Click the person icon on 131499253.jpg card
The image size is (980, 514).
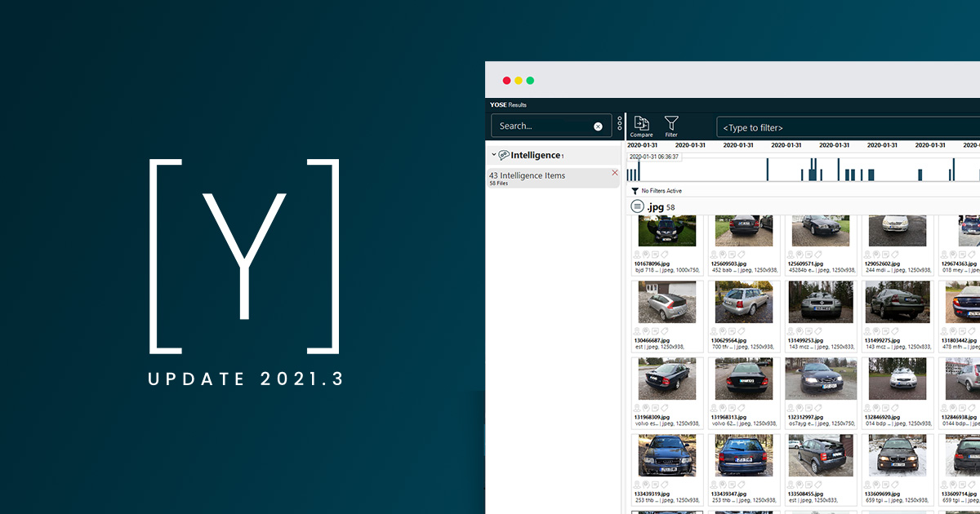point(791,331)
